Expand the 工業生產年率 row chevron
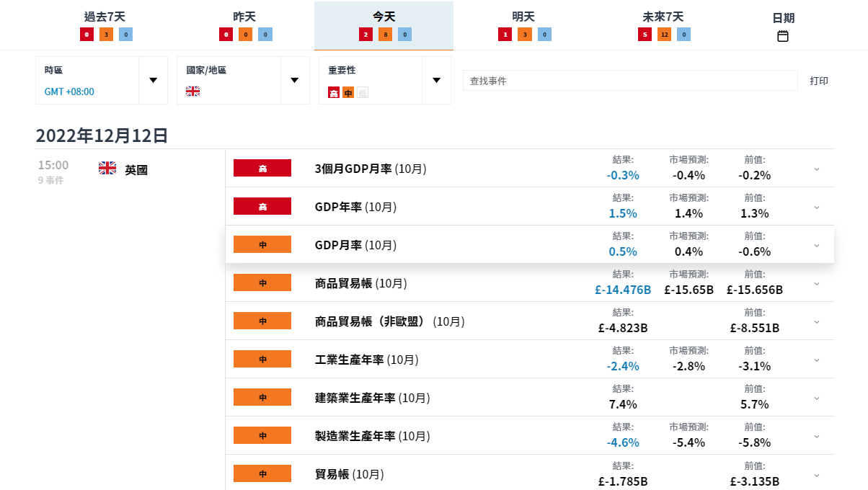Screen dimensions: 868x490 [816, 360]
